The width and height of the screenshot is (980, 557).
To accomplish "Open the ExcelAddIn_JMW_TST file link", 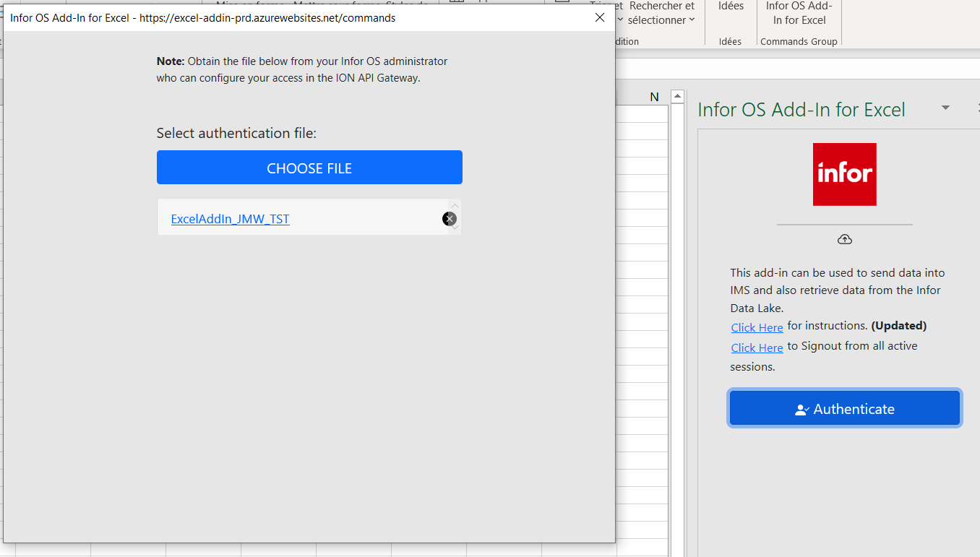I will pos(230,219).
